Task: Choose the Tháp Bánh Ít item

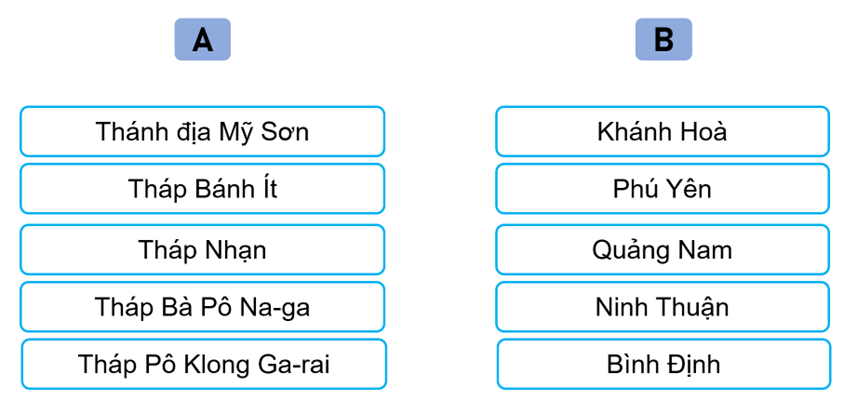Action: (x=202, y=189)
